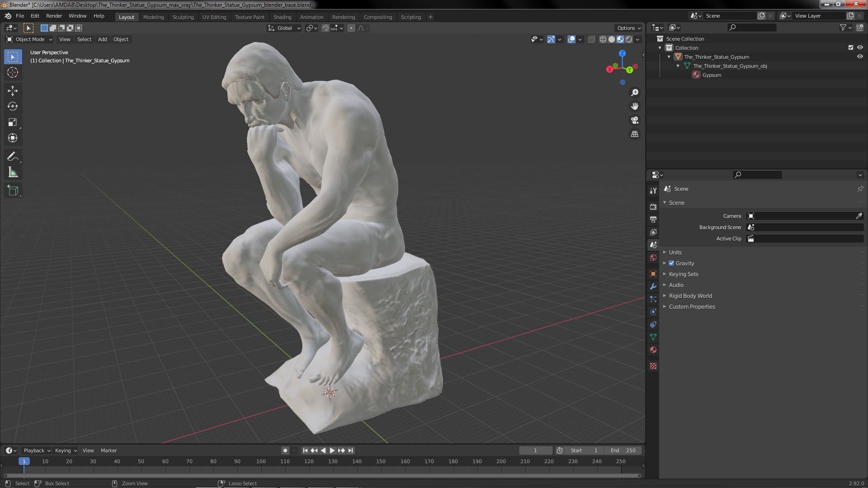
Task: Open the Output properties tab
Action: point(653,219)
